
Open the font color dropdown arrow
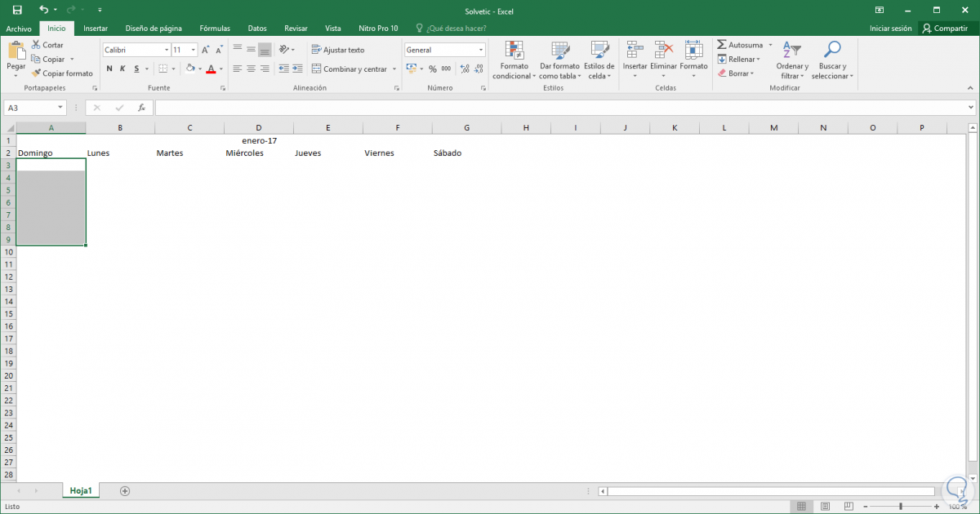[222, 69]
